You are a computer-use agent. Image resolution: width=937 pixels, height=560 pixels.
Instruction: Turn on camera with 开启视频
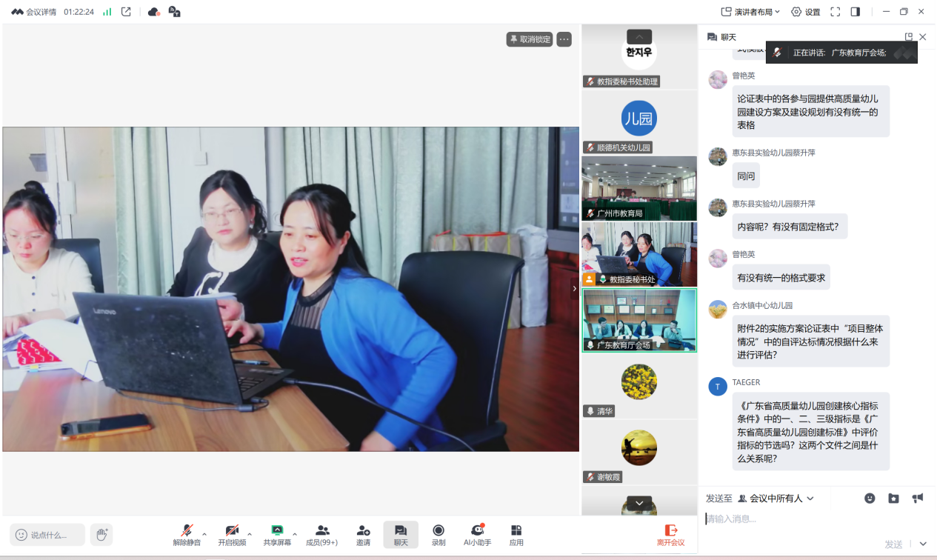pos(232,534)
